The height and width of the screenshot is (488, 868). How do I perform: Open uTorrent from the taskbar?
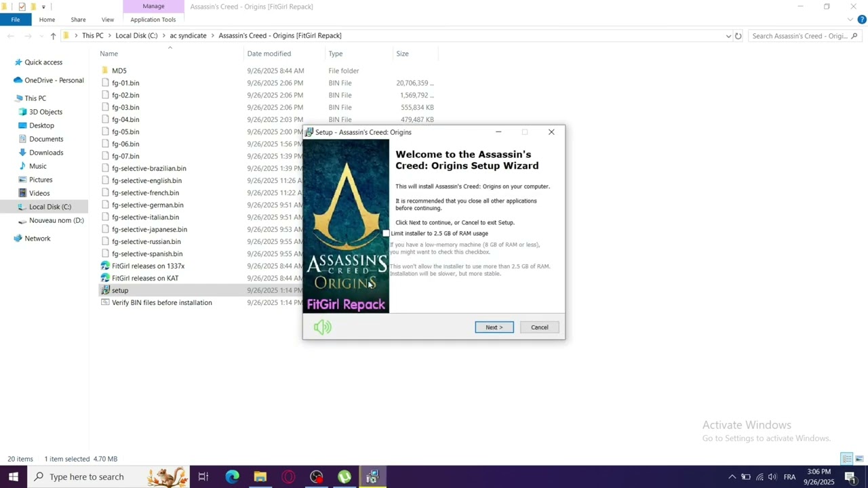click(344, 477)
